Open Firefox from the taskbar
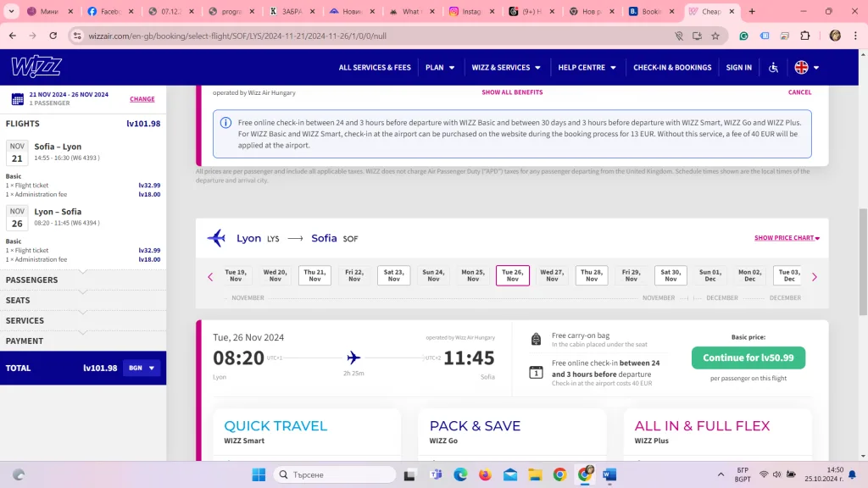Screen dimensions: 868x488 click(485, 474)
